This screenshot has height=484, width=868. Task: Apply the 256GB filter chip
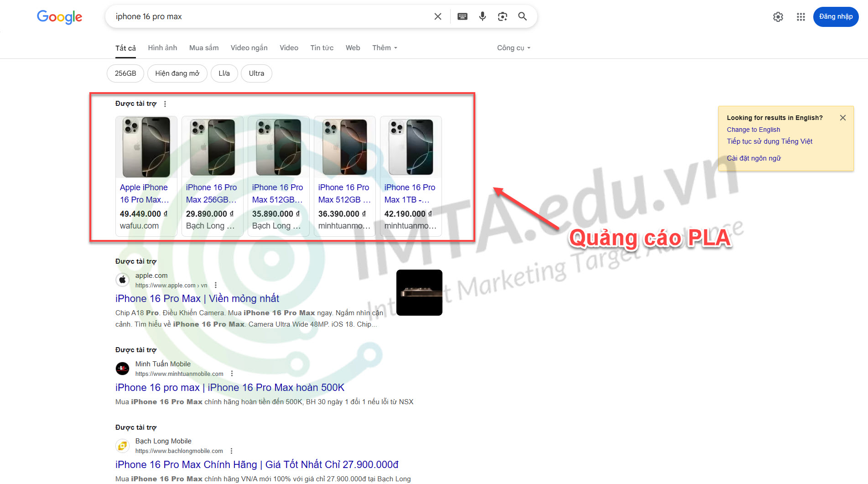pos(125,73)
